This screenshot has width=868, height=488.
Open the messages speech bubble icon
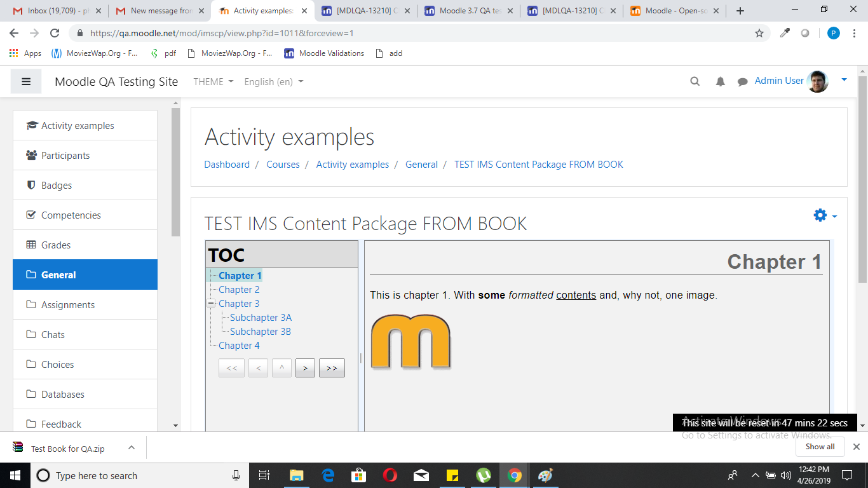click(x=742, y=81)
